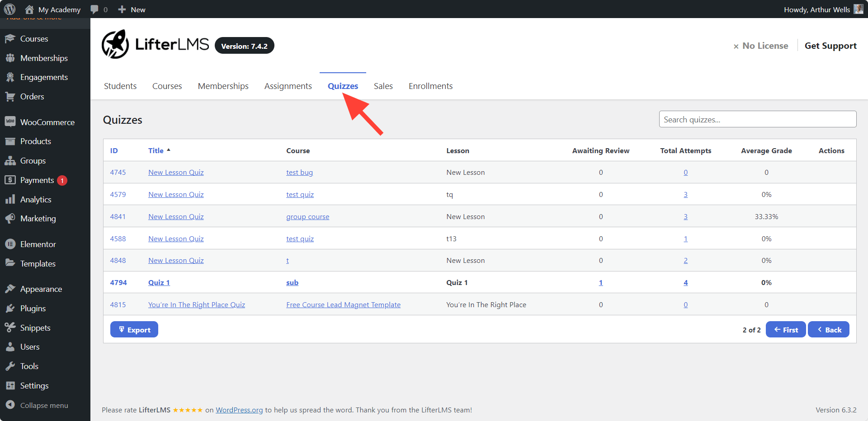Click the Version 7.4.2 badge
This screenshot has width=868, height=421.
point(245,46)
